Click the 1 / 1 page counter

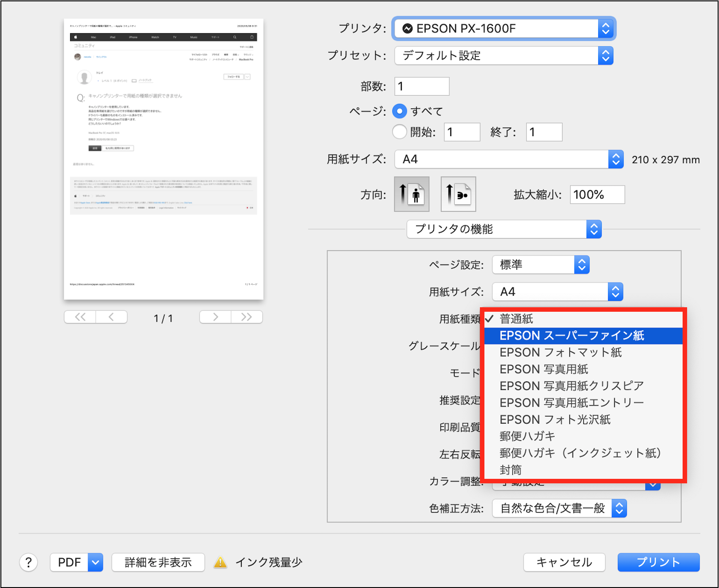(x=163, y=318)
